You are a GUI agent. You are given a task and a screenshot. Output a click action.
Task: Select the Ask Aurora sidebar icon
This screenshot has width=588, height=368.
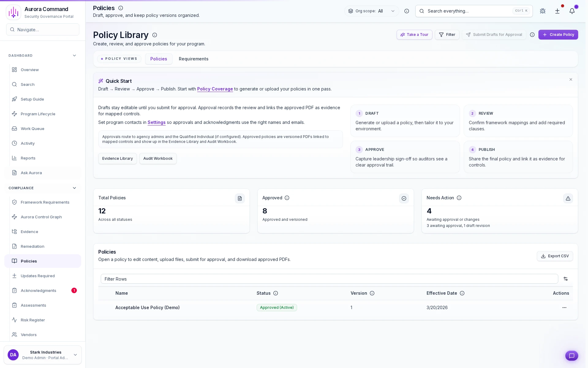click(14, 173)
